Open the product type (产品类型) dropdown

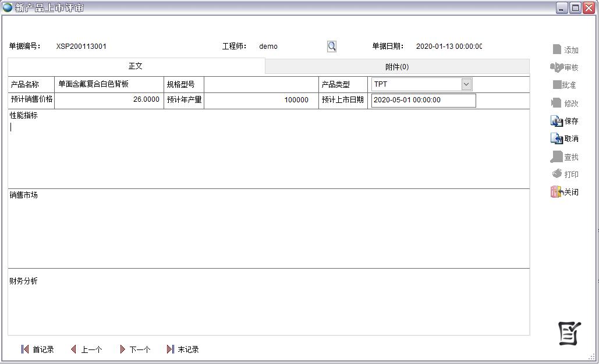(466, 84)
